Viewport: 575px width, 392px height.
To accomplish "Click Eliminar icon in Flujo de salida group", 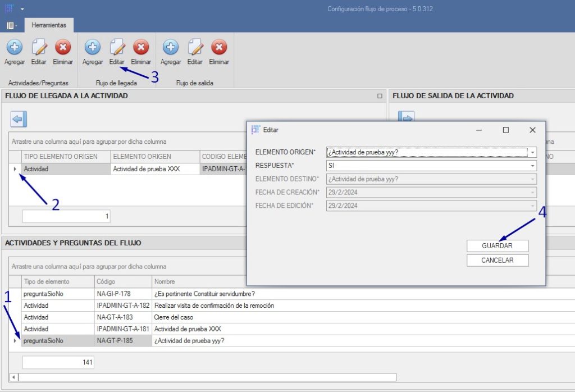I will pyautogui.click(x=219, y=47).
